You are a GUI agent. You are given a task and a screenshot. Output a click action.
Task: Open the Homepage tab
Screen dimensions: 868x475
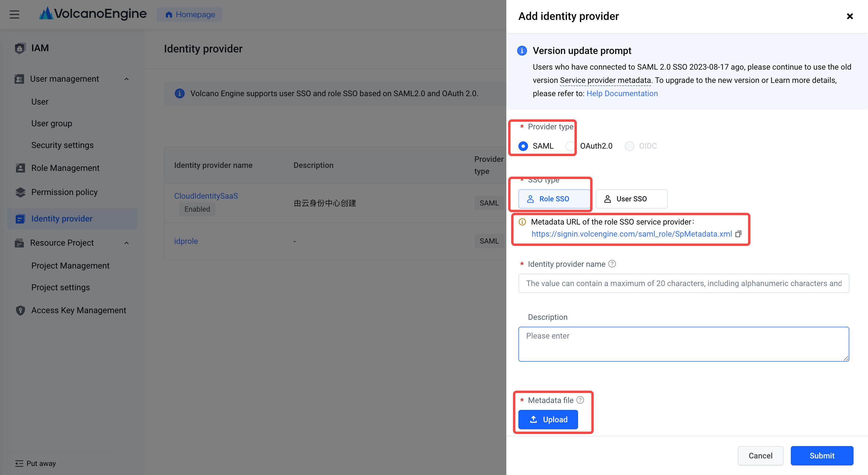tap(190, 14)
